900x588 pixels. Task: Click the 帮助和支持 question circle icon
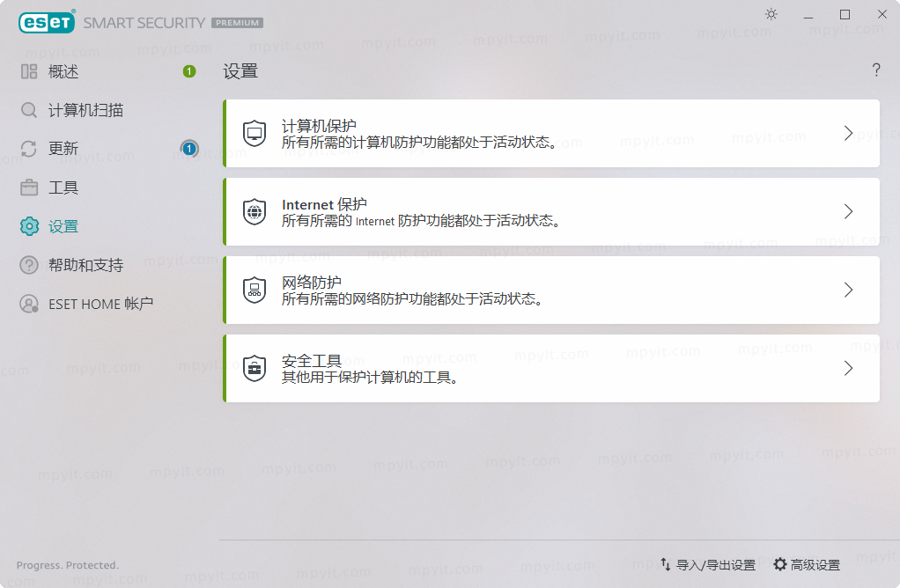(29, 265)
